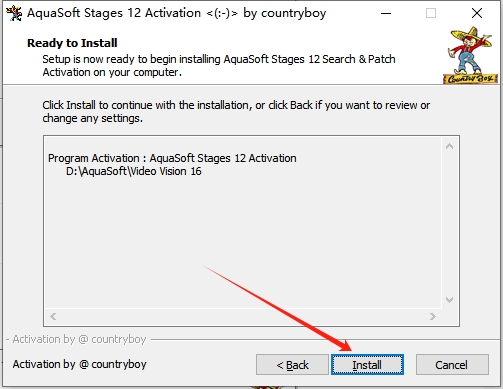Click the setup icon in the title bar
Viewport: 503px width, 389px height.
(x=14, y=13)
